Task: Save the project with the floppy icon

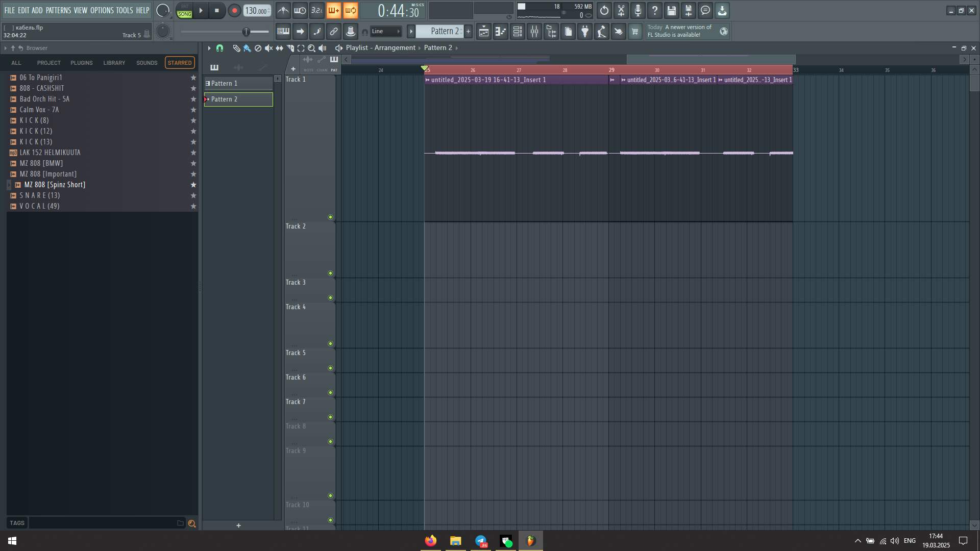Action: pos(672,10)
